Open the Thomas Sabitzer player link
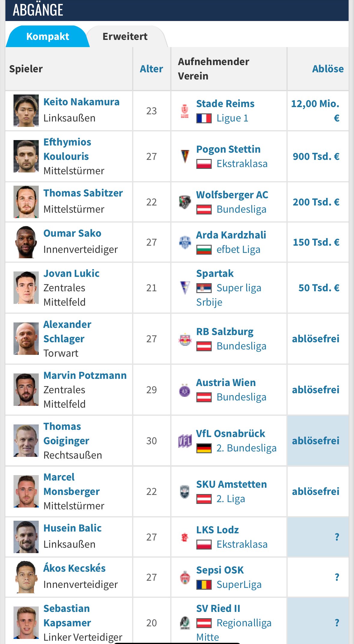 (83, 193)
